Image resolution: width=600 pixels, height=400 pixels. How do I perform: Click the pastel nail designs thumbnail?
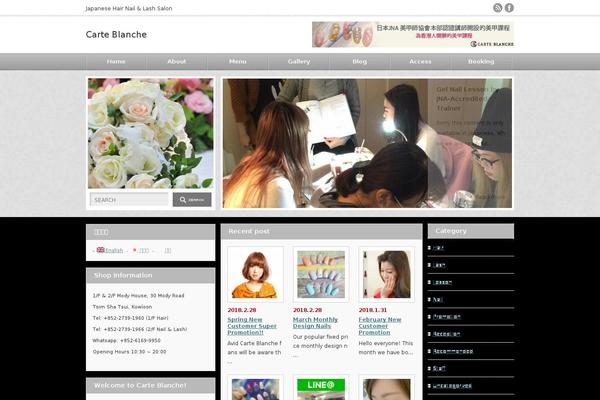tap(321, 274)
